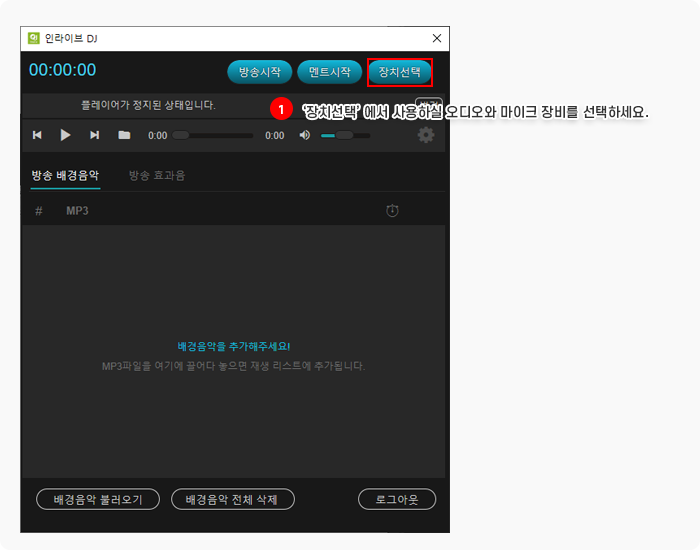Open the folder icon in player bar

[x=124, y=135]
